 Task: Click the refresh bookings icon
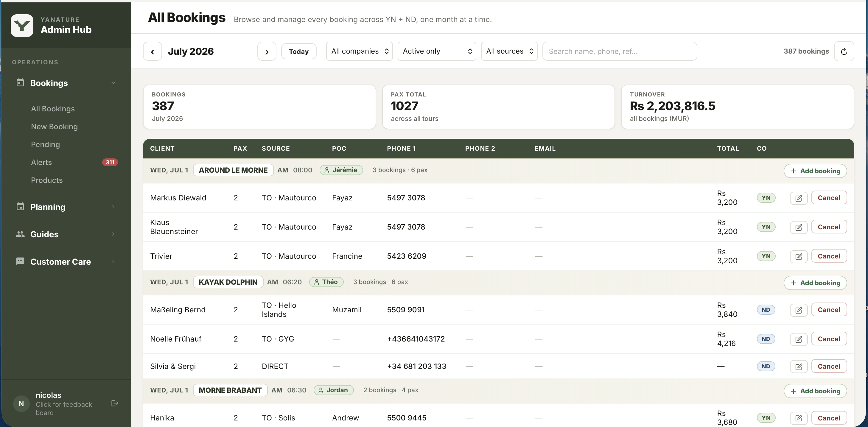click(844, 51)
